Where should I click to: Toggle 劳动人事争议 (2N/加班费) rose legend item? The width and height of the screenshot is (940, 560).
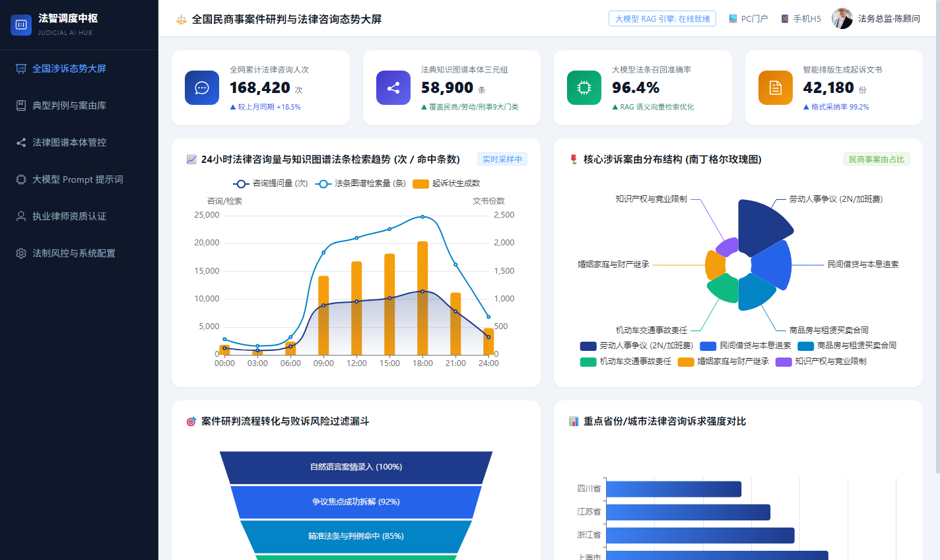coord(636,346)
